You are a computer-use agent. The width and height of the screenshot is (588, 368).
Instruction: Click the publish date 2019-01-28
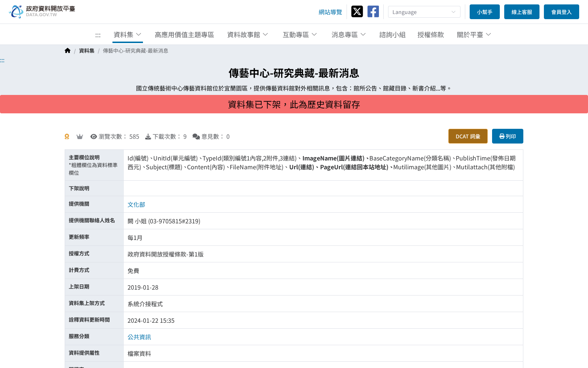pyautogui.click(x=143, y=287)
